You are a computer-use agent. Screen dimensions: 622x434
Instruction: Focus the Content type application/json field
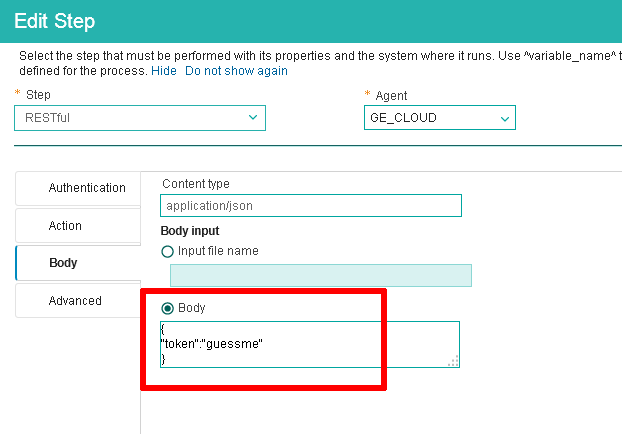(x=310, y=206)
